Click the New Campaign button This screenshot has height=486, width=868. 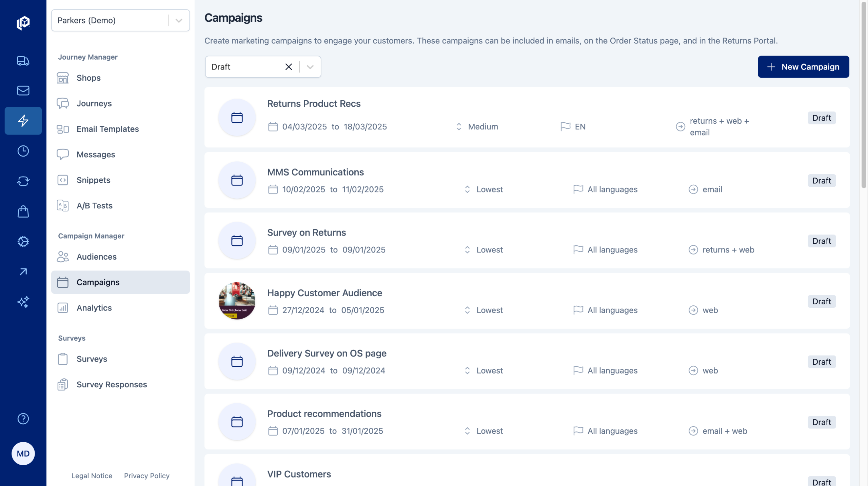(x=803, y=67)
